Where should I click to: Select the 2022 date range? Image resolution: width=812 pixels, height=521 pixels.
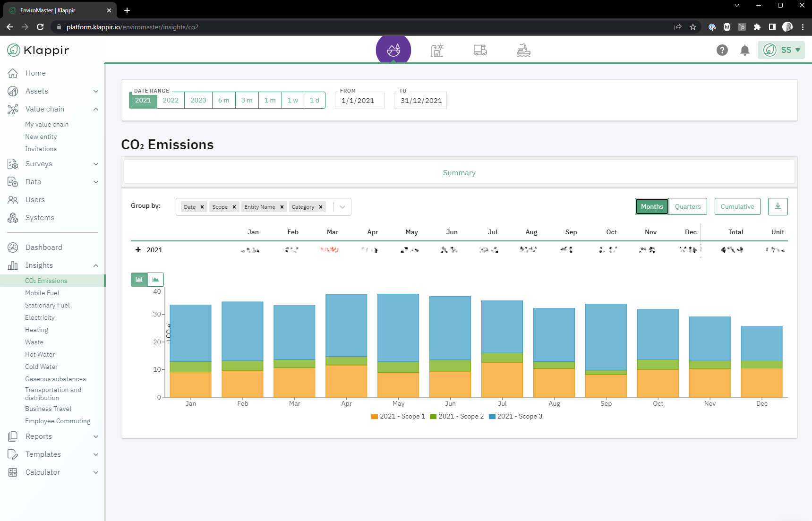[171, 100]
